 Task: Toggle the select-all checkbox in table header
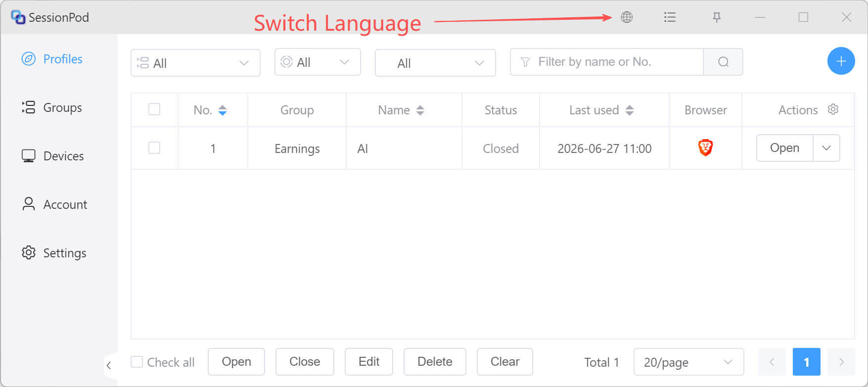(154, 109)
